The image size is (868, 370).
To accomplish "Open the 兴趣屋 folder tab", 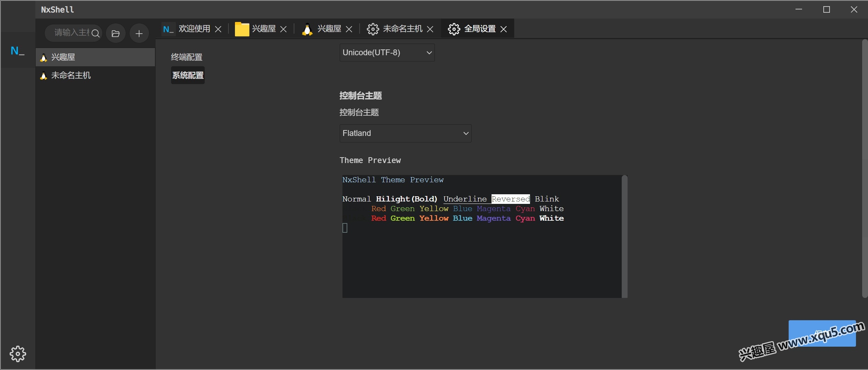I will [x=263, y=29].
